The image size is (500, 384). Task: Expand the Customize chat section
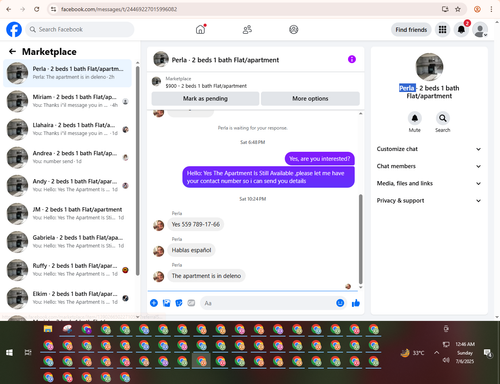point(429,149)
